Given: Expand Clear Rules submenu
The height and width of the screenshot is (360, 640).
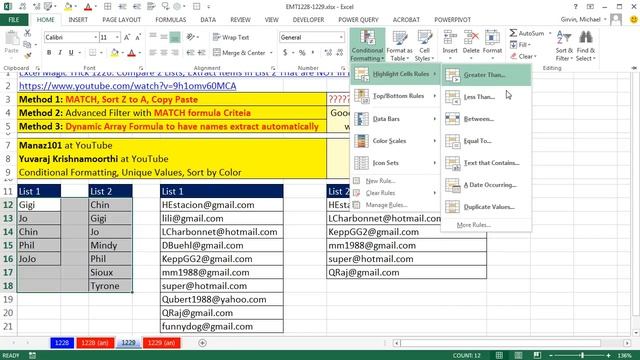Looking at the screenshot, I should (x=395, y=193).
